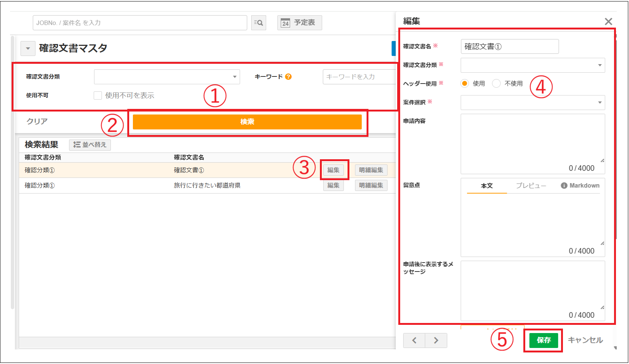Viewport: 629px width, 364px height.
Task: Focus the JOBNo. / 案件名 search field
Action: [x=140, y=23]
